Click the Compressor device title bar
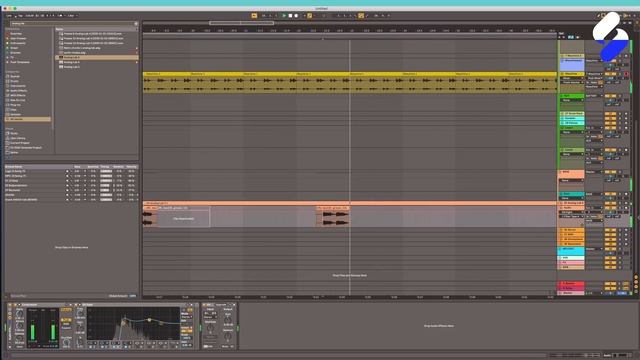 [44, 304]
